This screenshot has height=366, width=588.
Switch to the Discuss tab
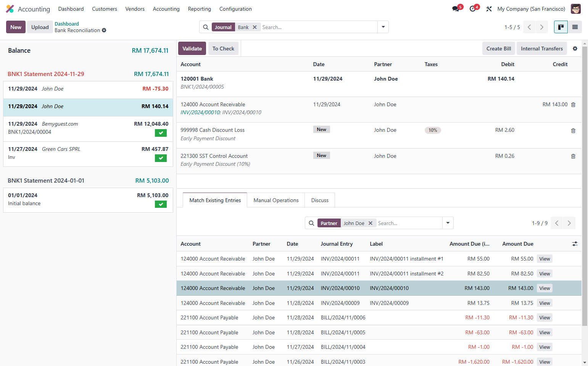click(320, 200)
